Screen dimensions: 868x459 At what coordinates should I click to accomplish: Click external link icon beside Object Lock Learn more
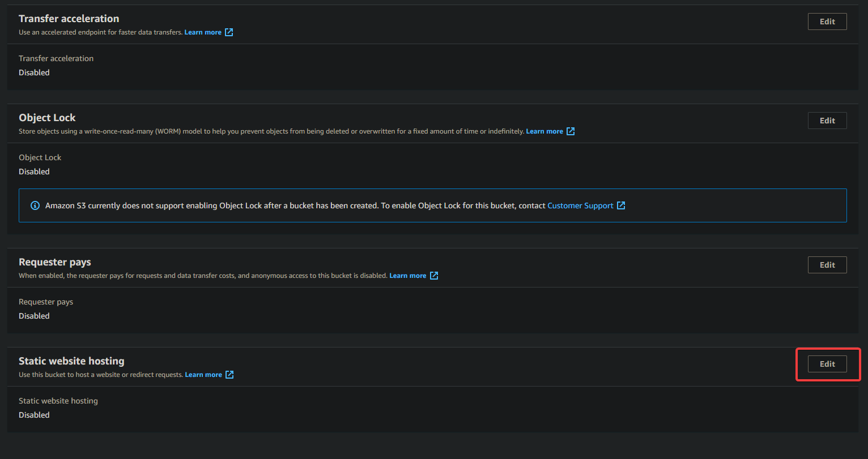click(x=571, y=131)
